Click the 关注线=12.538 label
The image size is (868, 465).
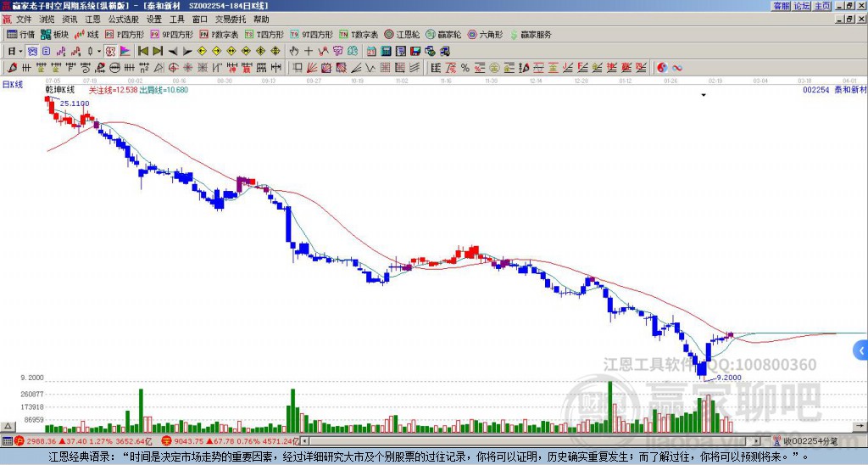(113, 90)
